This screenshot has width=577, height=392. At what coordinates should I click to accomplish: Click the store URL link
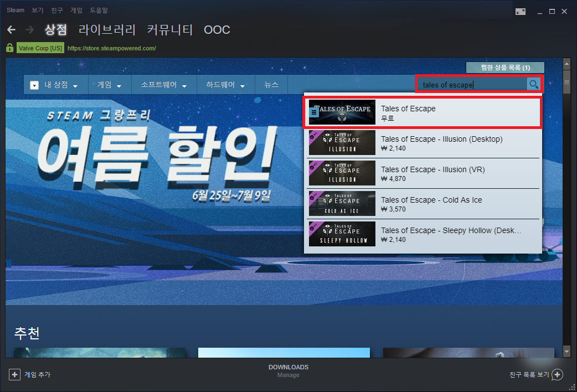112,48
